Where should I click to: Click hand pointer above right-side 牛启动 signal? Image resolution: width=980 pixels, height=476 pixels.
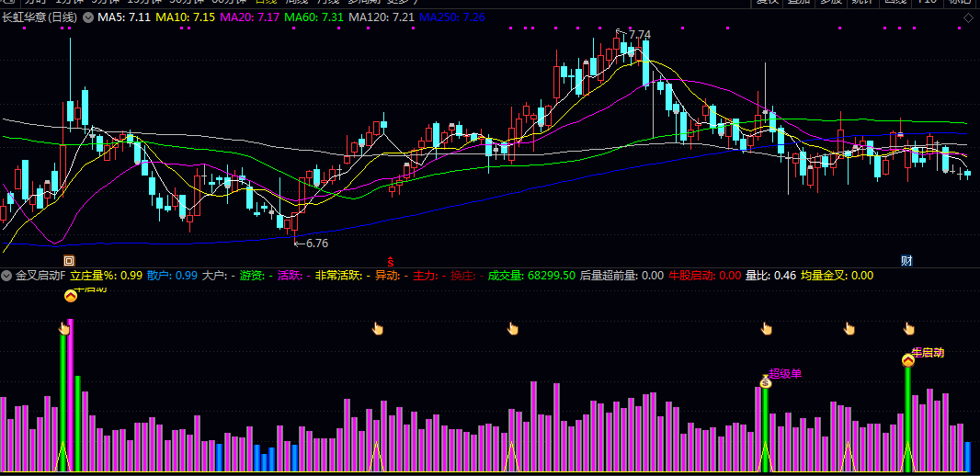908,329
